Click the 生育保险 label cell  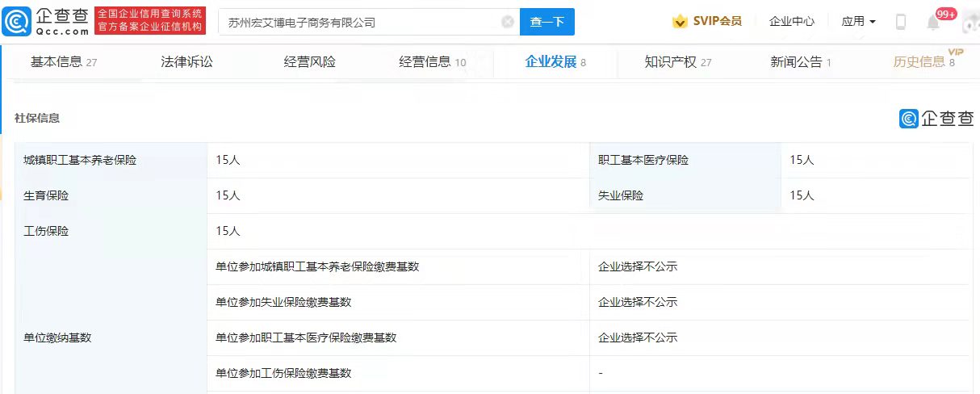pyautogui.click(x=111, y=196)
